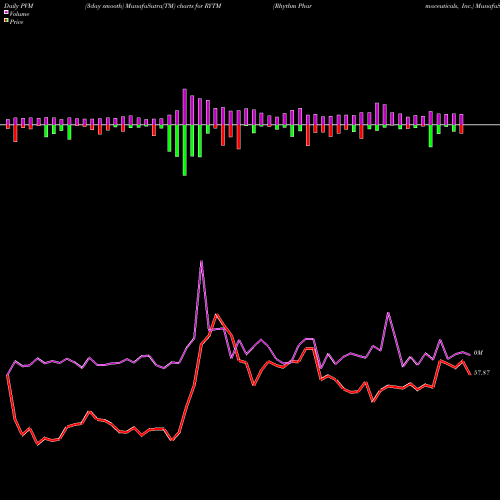Click the '0M' volume value label
Image resolution: width=500 pixels, height=500 pixels.
(478, 353)
